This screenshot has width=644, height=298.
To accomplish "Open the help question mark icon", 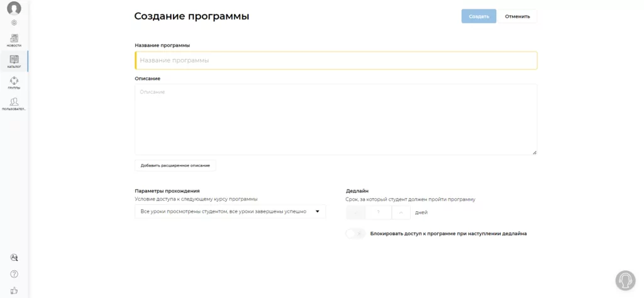I will point(14,274).
